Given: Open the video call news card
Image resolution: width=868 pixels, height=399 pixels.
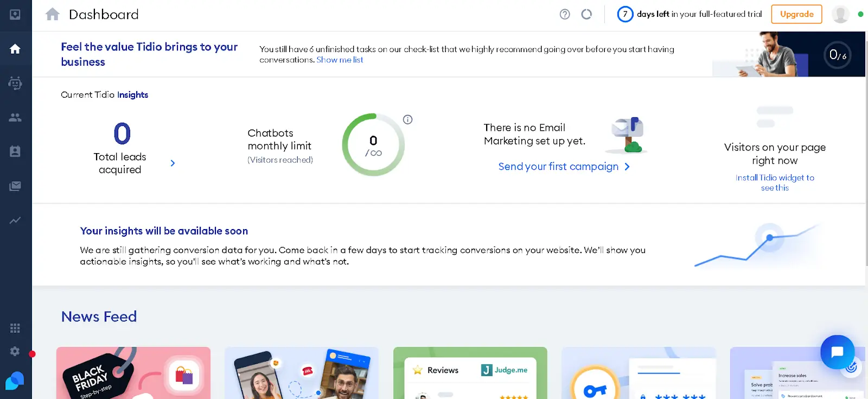Looking at the screenshot, I should coord(302,373).
